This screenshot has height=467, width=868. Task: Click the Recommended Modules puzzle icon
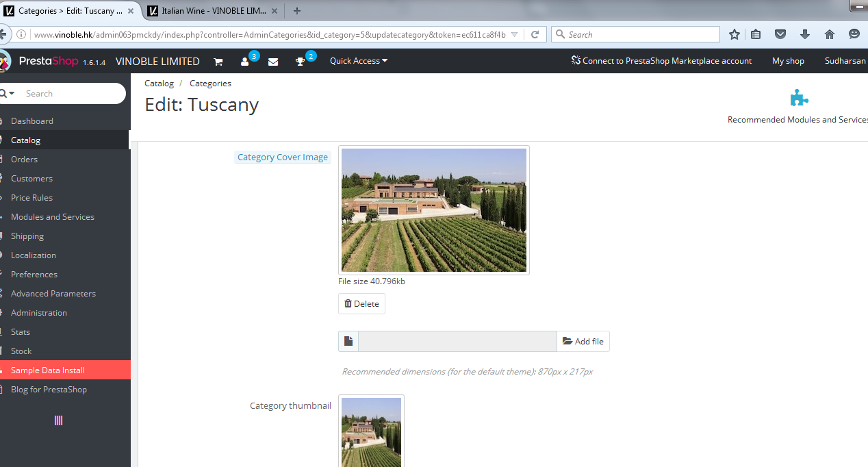coord(799,98)
